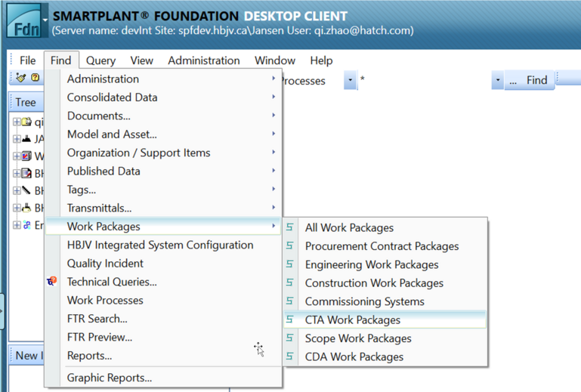Viewport: 581px width, 392px height.
Task: Open the Administration menu in the menu bar
Action: pyautogui.click(x=204, y=60)
